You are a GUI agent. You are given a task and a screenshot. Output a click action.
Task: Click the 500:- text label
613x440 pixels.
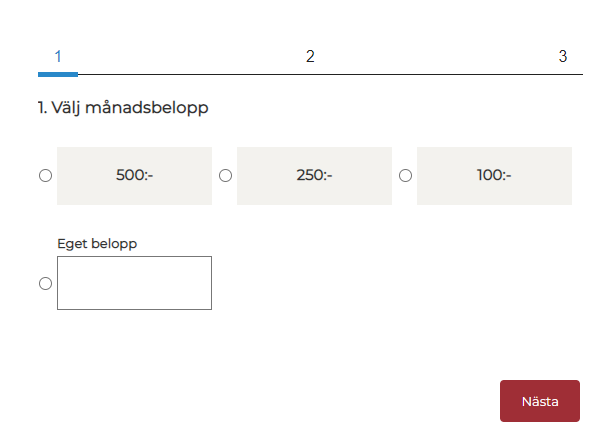(x=134, y=176)
